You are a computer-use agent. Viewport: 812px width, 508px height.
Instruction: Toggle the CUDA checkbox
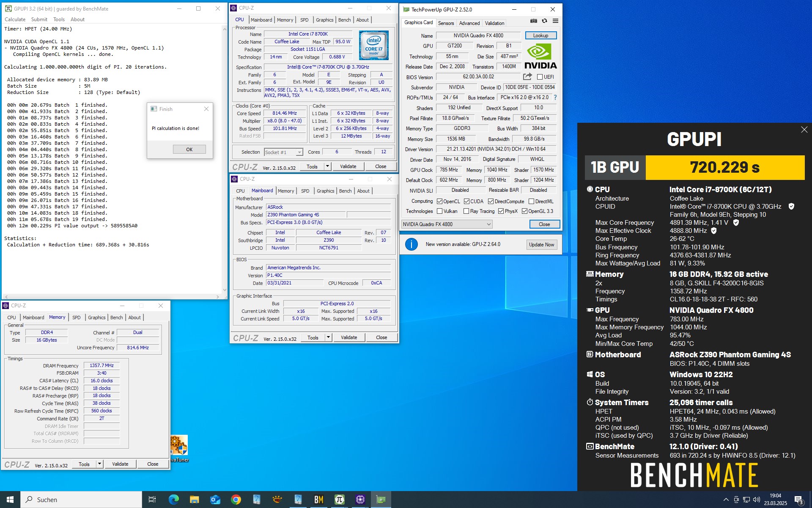tap(466, 202)
